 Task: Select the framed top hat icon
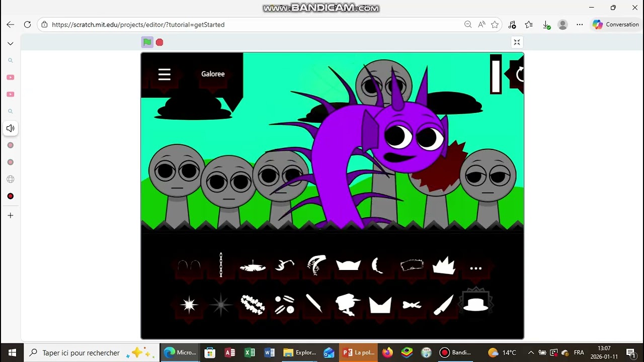click(475, 303)
